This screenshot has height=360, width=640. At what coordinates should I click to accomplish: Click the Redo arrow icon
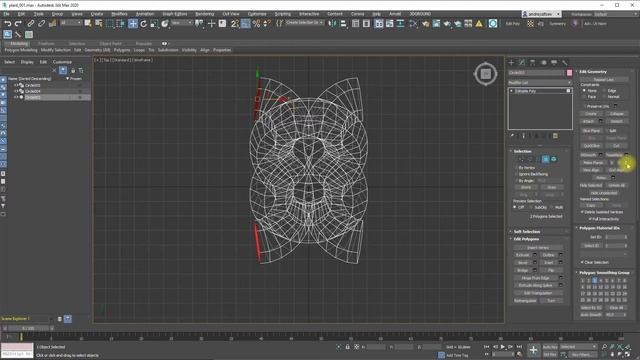click(18, 24)
